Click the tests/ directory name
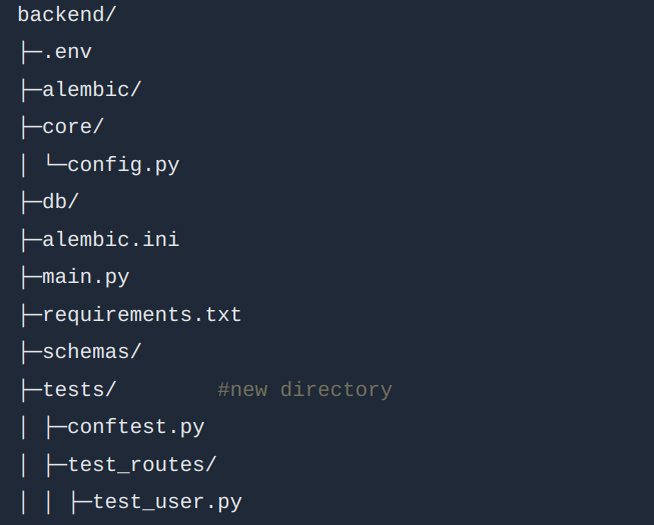Image resolution: width=654 pixels, height=525 pixels. tap(79, 390)
